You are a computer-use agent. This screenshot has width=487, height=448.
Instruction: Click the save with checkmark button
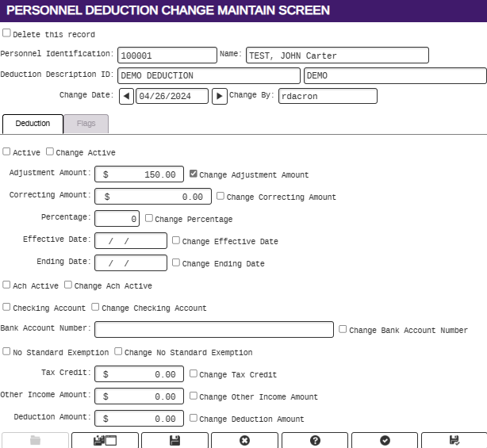click(454, 440)
